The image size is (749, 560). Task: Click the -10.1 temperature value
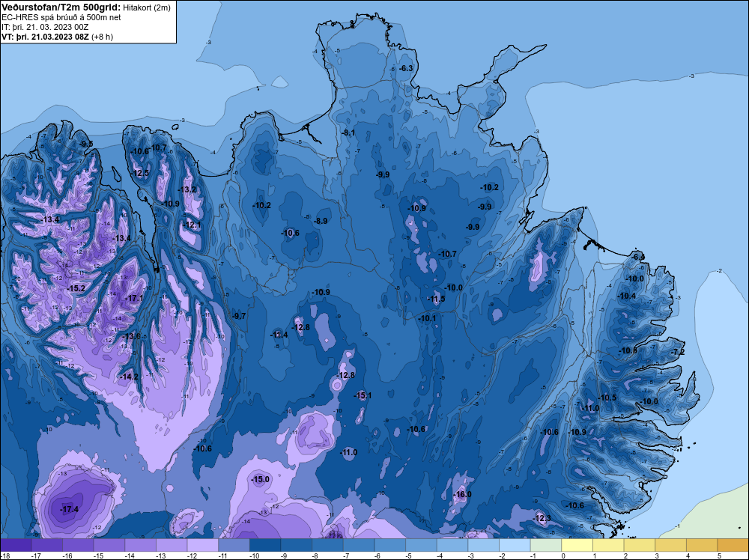point(428,318)
